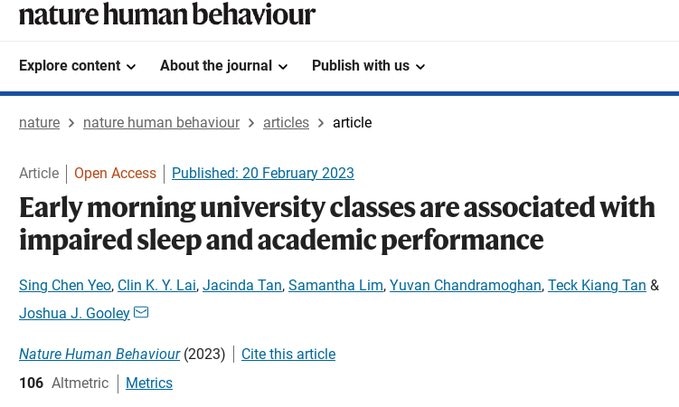Screen dimensions: 679x407
Task: Click the article title heading
Action: coord(337,223)
